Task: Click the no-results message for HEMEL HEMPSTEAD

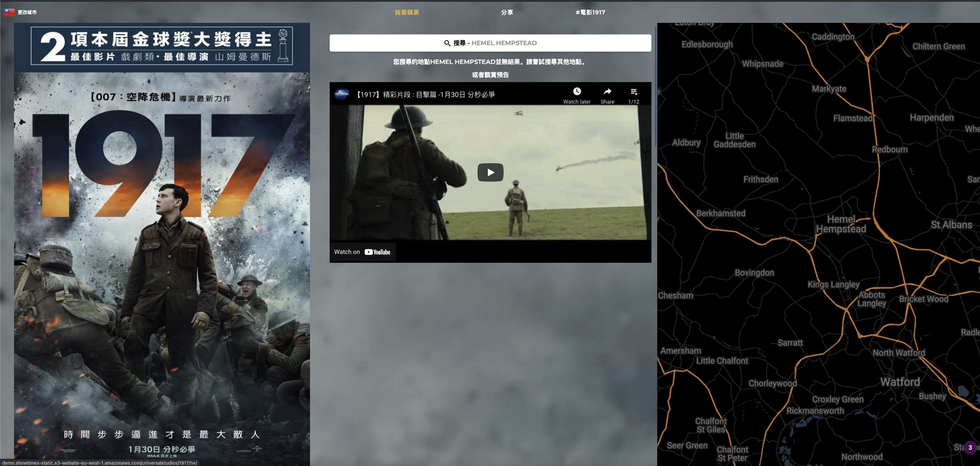Action: pyautogui.click(x=490, y=62)
